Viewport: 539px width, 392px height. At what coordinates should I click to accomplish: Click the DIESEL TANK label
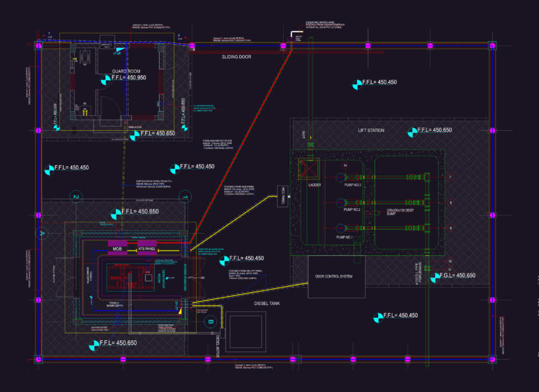click(267, 303)
